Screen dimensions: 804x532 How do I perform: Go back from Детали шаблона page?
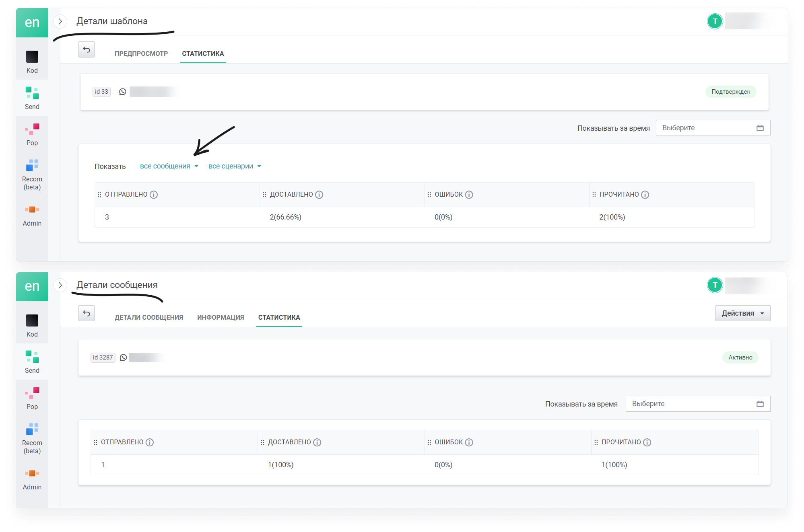coord(87,49)
